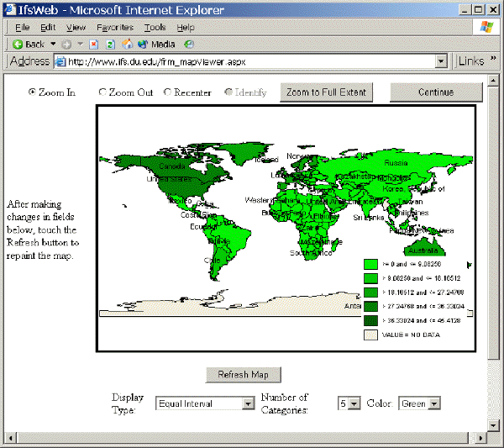The height and width of the screenshot is (448, 504).
Task: Click the horizontal scrollbar left arrow
Action: point(11,438)
